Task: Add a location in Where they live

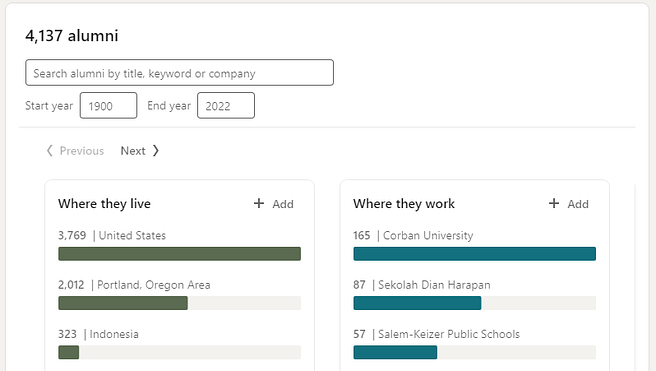Action: tap(274, 204)
